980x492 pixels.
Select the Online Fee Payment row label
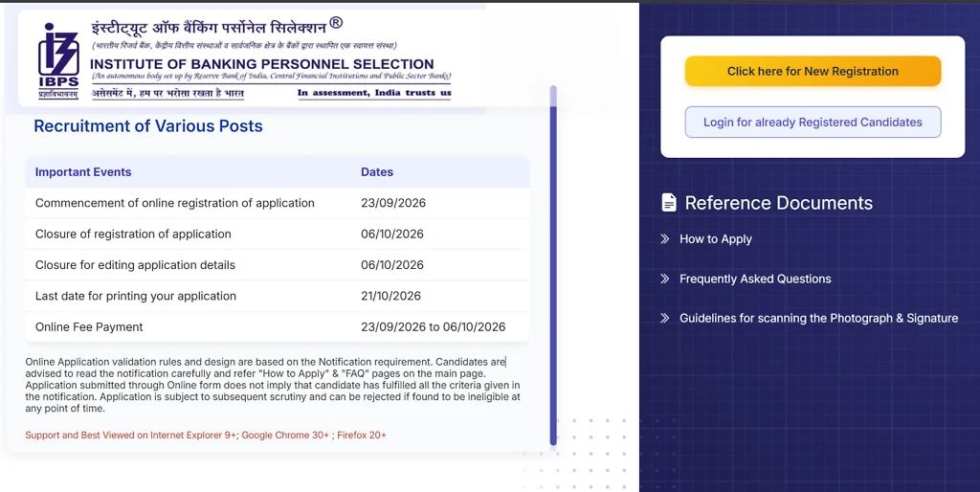89,327
